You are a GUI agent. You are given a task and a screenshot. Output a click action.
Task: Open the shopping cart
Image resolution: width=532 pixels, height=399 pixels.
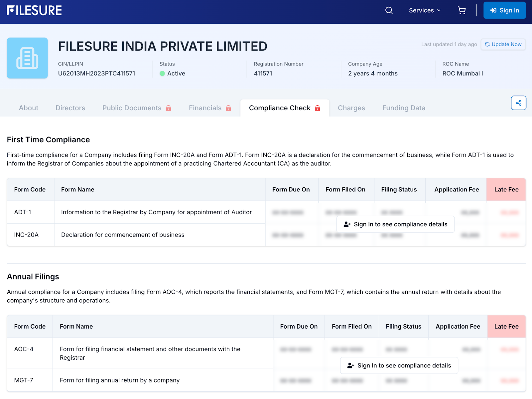(x=462, y=10)
